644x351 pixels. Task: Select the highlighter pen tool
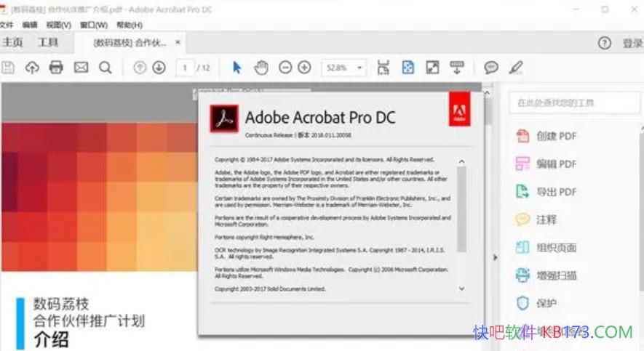(516, 68)
